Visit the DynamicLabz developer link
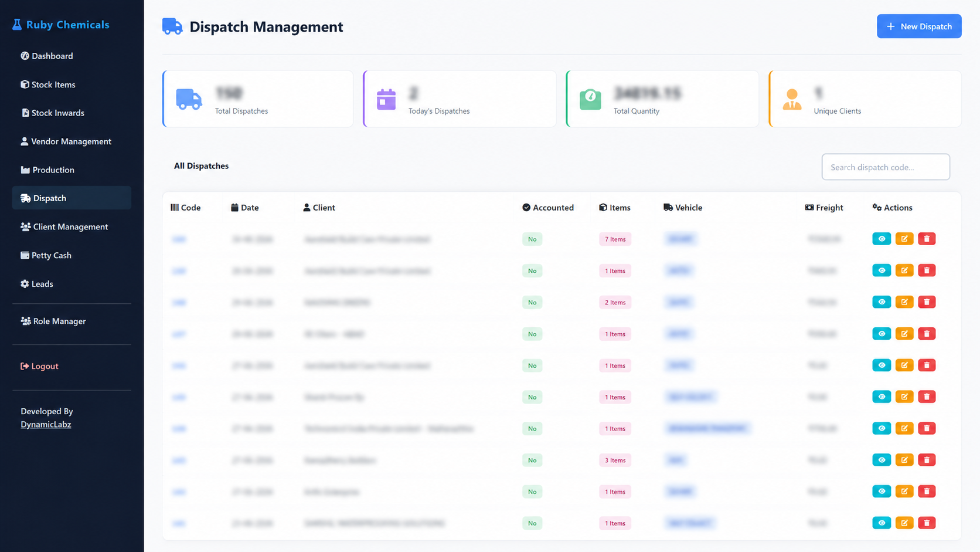Image resolution: width=980 pixels, height=552 pixels. (x=46, y=424)
